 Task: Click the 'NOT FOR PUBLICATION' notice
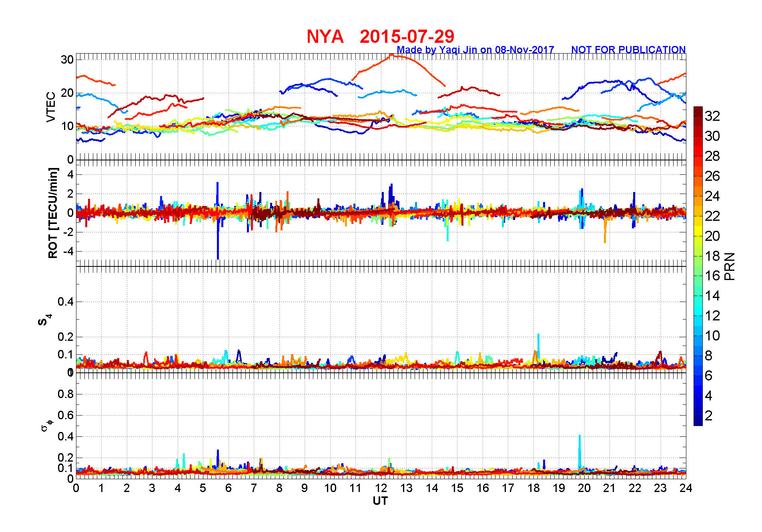(628, 50)
